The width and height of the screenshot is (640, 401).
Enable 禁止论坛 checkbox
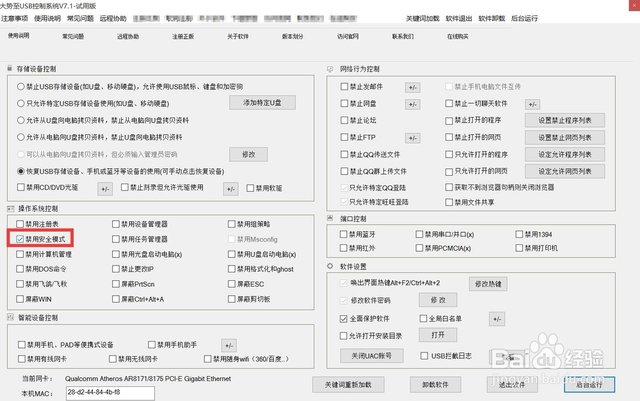(344, 120)
